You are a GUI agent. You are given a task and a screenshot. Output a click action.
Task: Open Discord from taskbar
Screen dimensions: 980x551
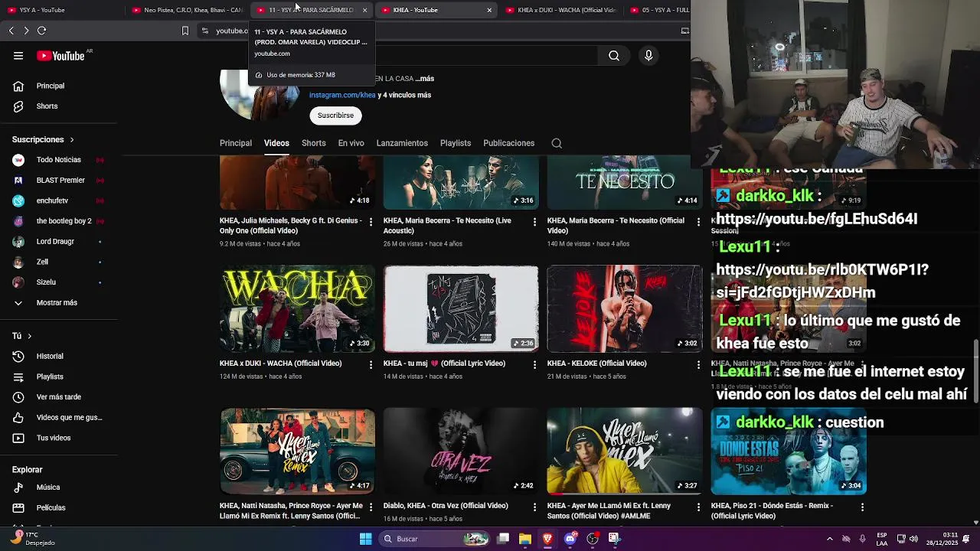570,539
